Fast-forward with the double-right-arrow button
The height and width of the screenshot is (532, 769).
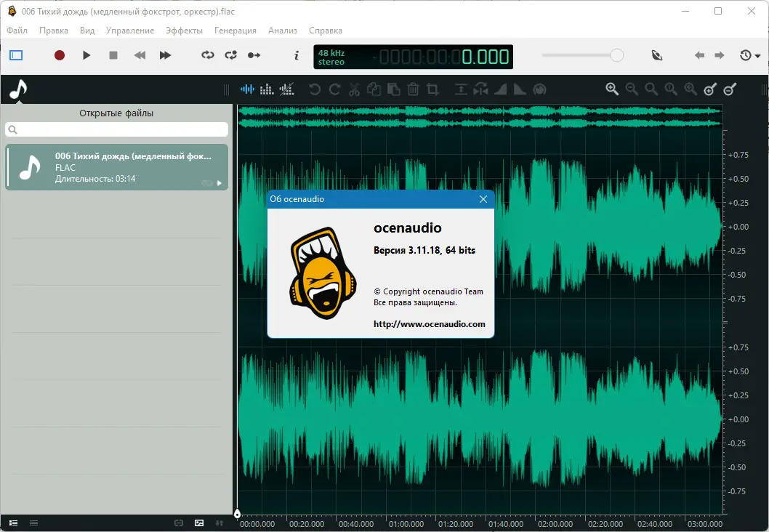click(x=165, y=55)
